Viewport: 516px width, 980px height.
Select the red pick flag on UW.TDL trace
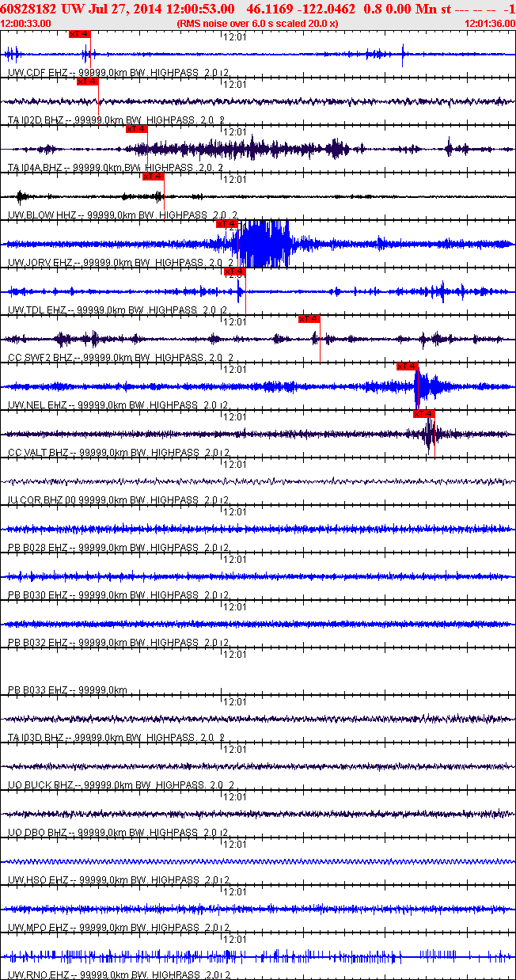point(235,272)
